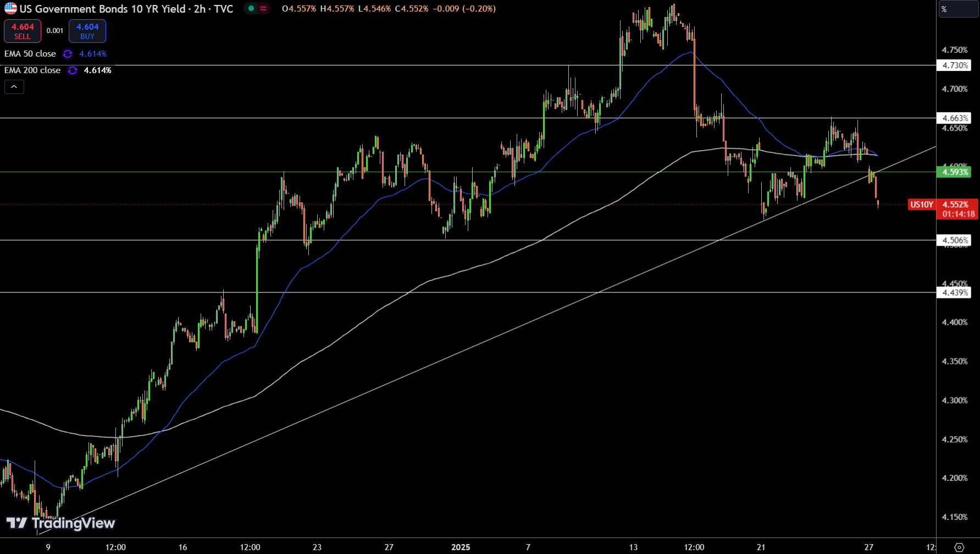Click the 01:14:18 countdown timer label

pos(958,214)
